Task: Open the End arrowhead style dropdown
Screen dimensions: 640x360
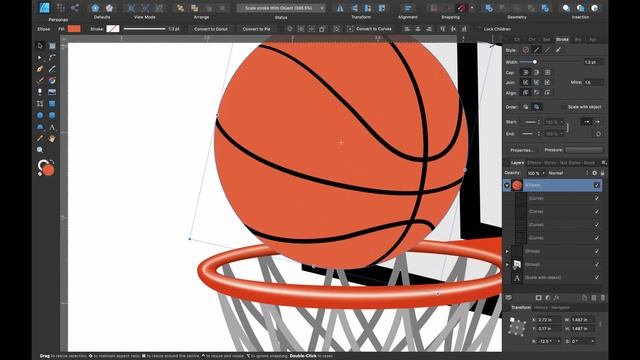Action: point(532,134)
